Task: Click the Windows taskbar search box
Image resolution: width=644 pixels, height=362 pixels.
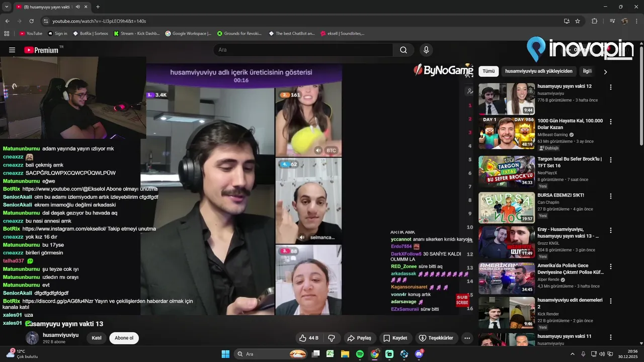Action: [x=271, y=354]
